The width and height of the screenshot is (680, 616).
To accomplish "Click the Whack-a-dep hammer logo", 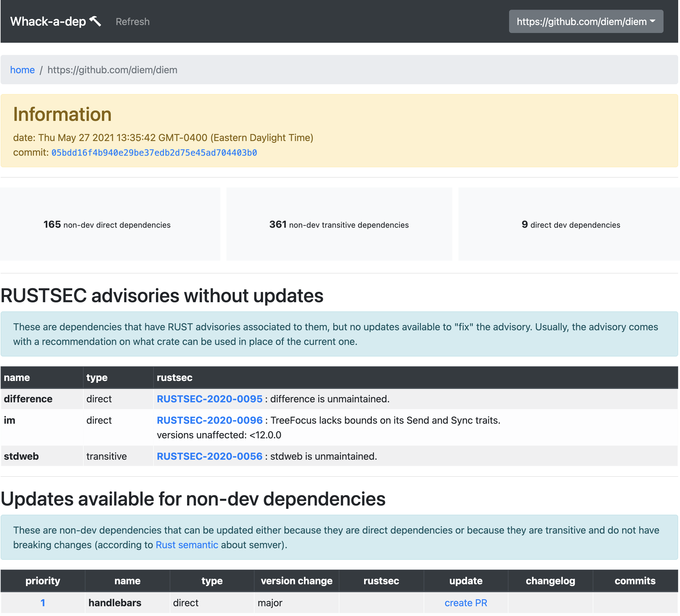I will point(56,22).
